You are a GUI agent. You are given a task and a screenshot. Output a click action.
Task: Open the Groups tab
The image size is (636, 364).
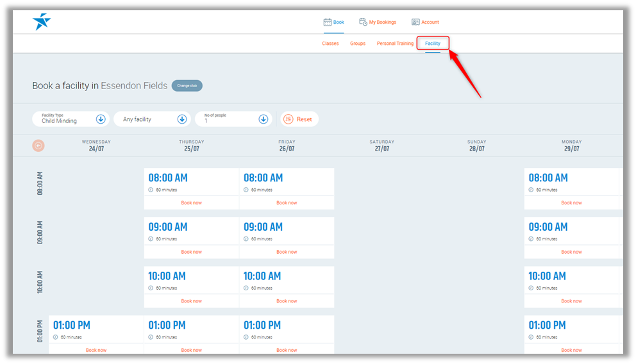[358, 44]
